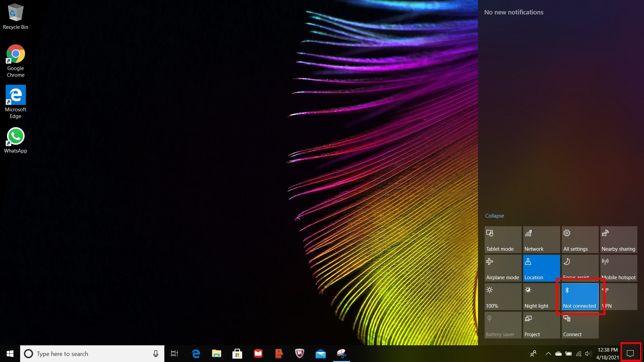Open the Mail app in taskbar

click(320, 354)
